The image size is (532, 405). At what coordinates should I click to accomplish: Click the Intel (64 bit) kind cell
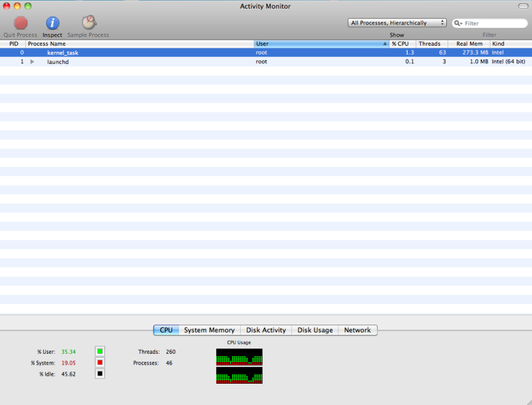(x=508, y=62)
